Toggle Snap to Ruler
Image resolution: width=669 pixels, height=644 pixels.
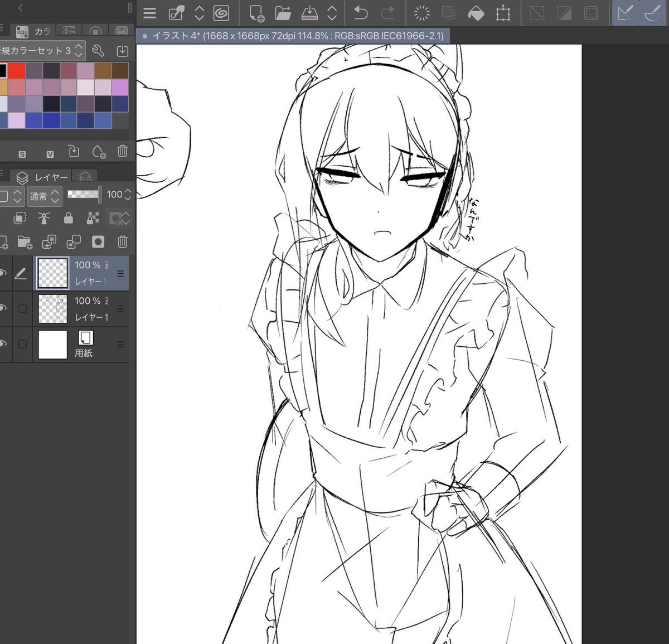pyautogui.click(x=626, y=13)
